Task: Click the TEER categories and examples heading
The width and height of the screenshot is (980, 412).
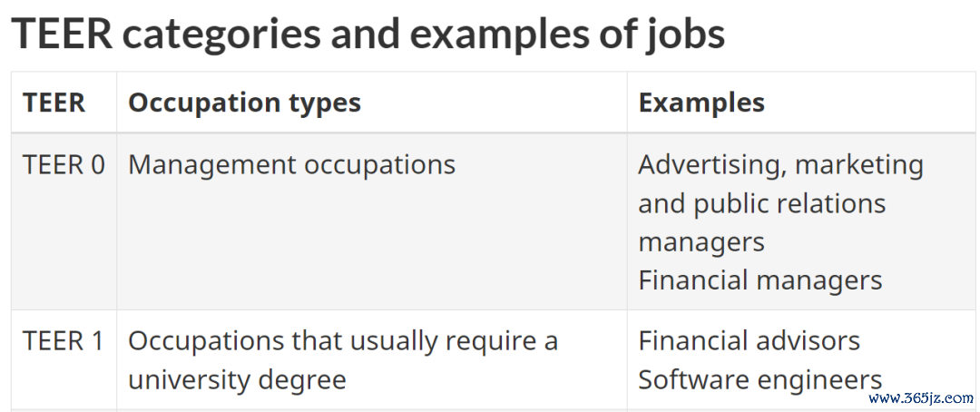Action: point(368,34)
